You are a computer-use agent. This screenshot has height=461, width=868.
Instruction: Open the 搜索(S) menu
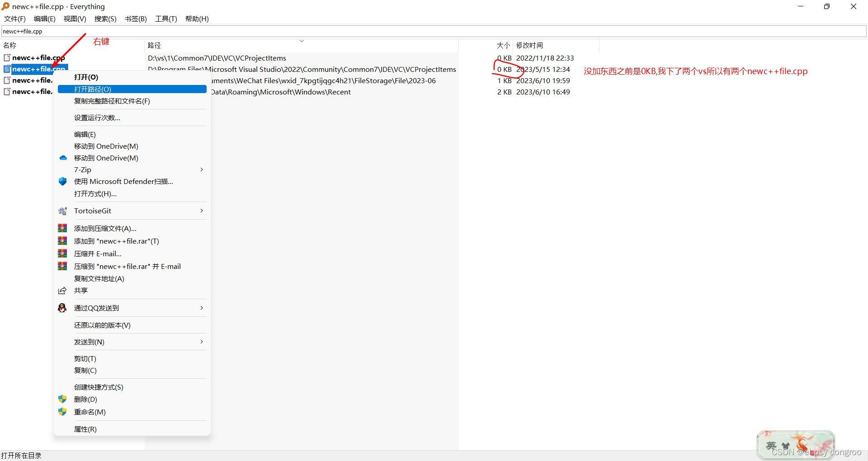coord(105,19)
